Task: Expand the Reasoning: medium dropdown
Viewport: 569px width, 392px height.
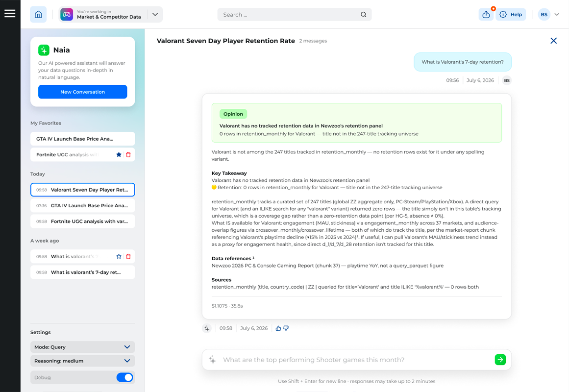Action: (x=83, y=361)
